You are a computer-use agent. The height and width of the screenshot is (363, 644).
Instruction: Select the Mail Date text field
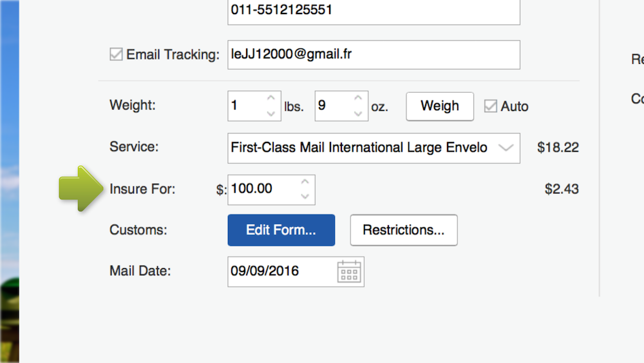pyautogui.click(x=280, y=271)
